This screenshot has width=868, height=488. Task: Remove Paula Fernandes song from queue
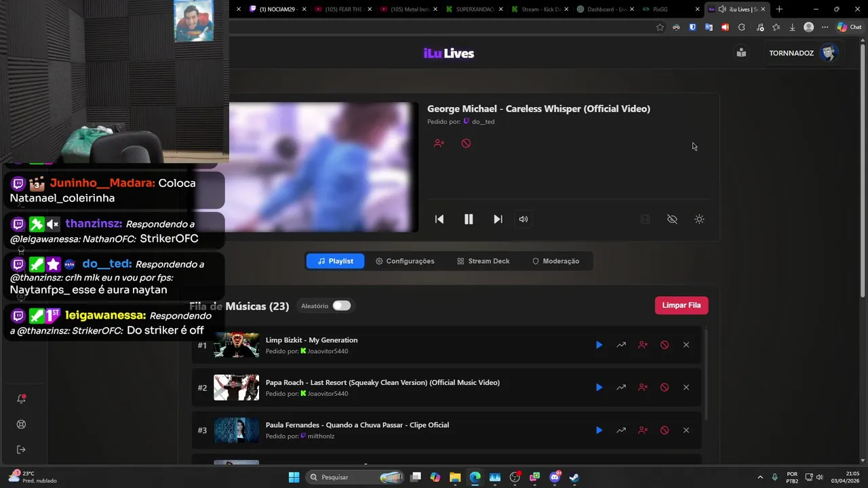[686, 430]
